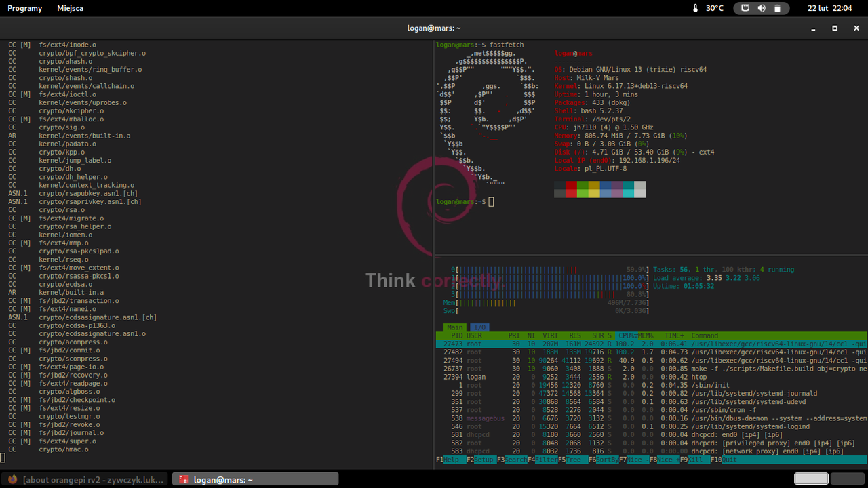Select the Main tab in htop

[x=455, y=327]
